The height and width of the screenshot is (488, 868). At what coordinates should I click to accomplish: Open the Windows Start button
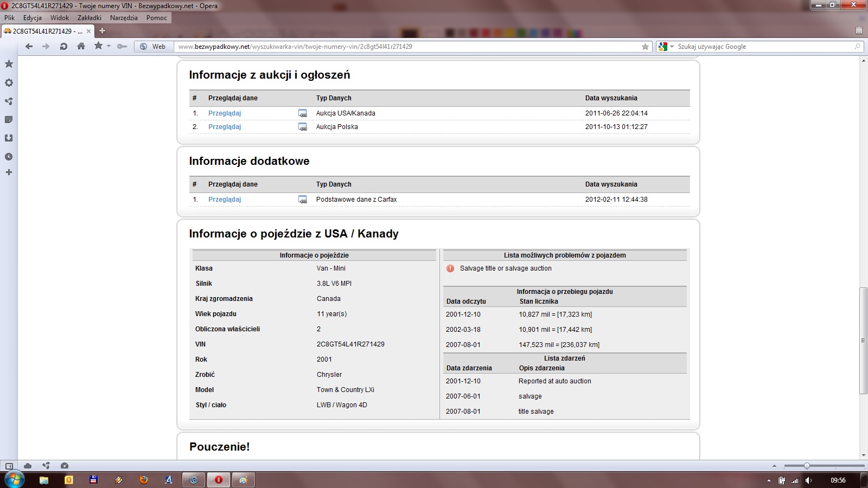point(15,479)
